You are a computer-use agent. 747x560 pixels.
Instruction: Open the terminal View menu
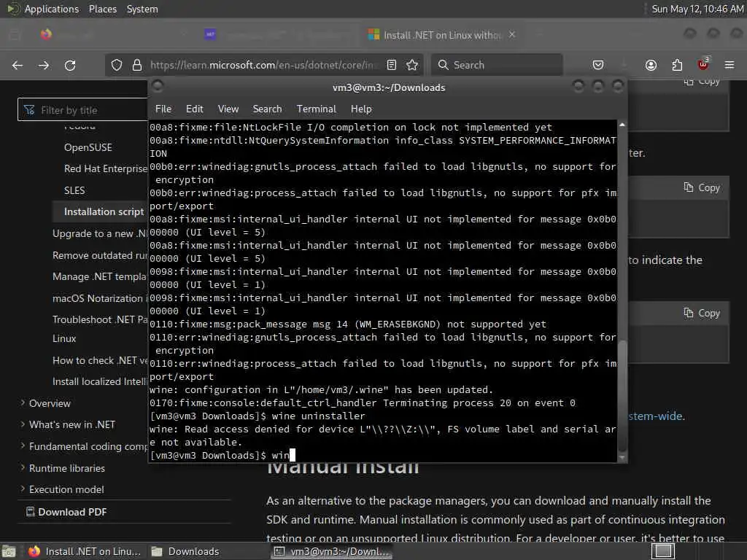(x=228, y=109)
